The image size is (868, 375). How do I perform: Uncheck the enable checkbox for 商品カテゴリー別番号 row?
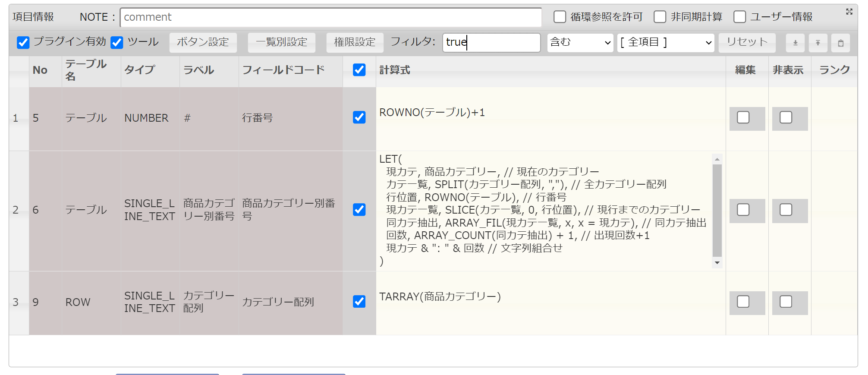(x=359, y=210)
